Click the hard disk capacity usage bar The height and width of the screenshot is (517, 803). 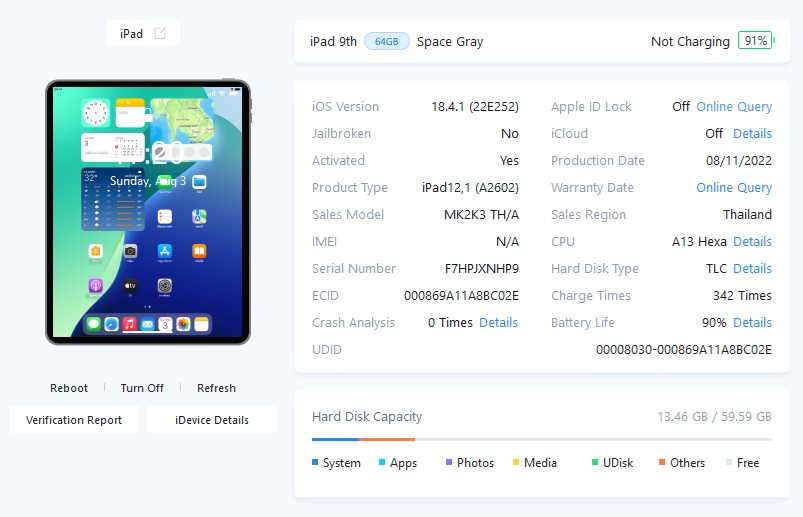(542, 439)
